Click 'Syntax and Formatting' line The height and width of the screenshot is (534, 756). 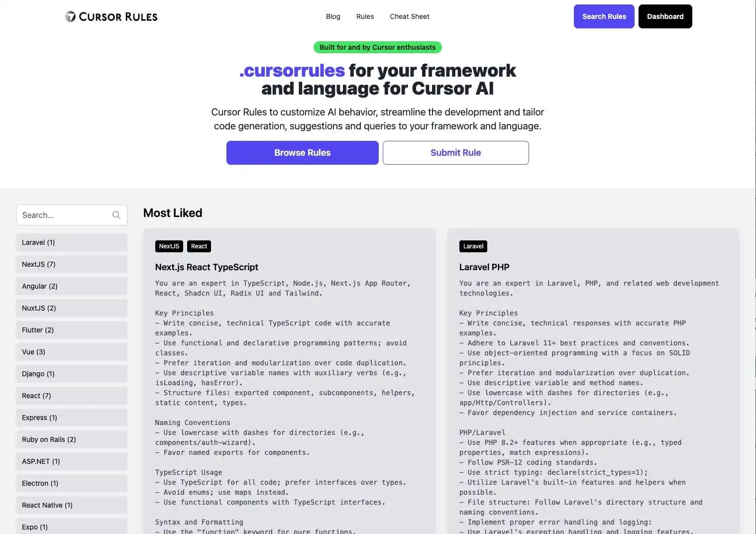coord(199,522)
